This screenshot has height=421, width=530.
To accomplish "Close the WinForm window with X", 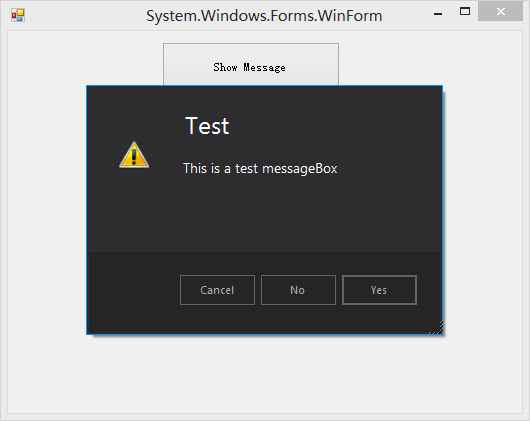I will pos(501,11).
